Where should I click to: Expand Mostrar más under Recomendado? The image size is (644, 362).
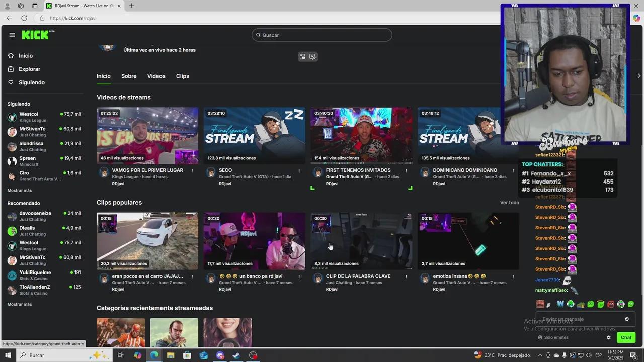coord(20,304)
